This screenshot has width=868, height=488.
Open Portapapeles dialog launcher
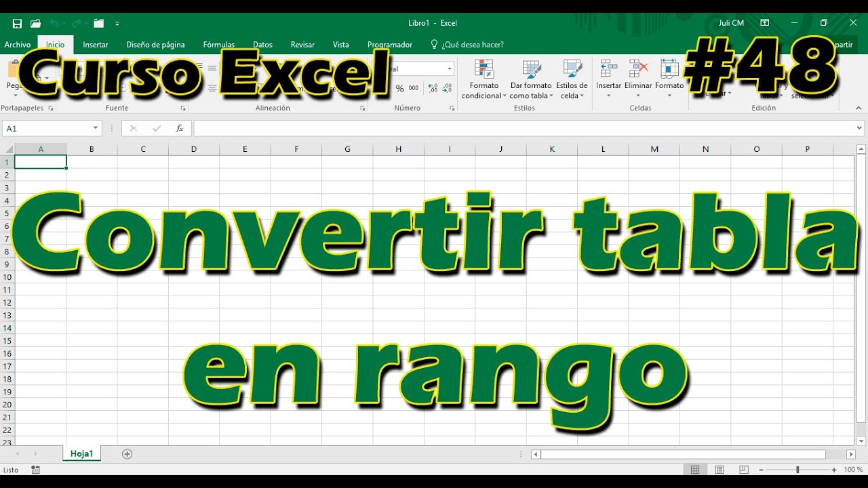(x=50, y=108)
